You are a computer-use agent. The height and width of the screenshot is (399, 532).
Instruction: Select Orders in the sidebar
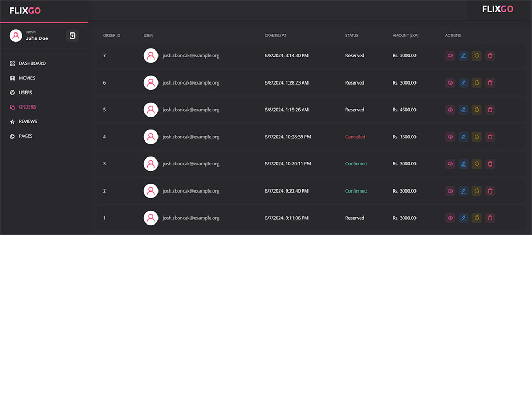pos(23,107)
